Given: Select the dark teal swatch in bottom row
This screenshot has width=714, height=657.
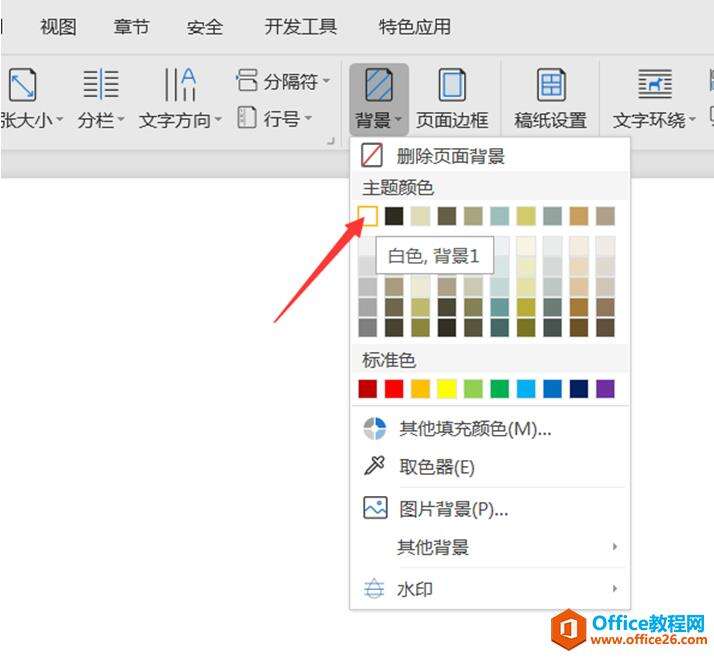Looking at the screenshot, I should pos(500,327).
